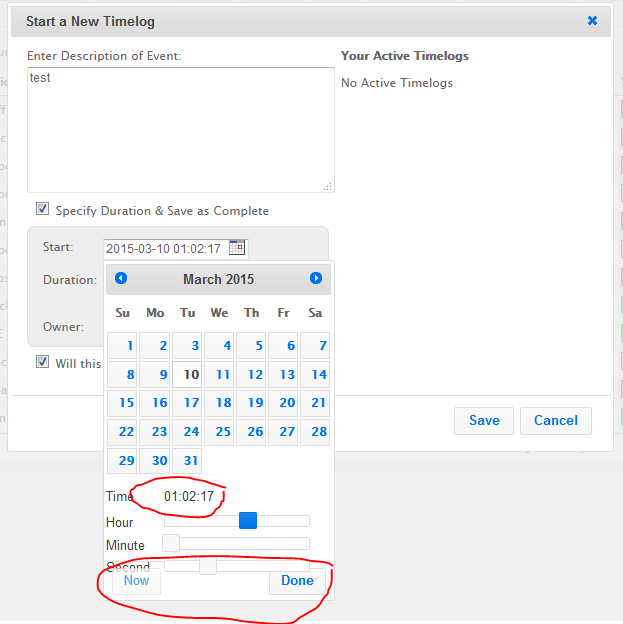Viewport: 623px width, 624px height.
Task: Click the calendar icon beside Start field
Action: [x=236, y=248]
